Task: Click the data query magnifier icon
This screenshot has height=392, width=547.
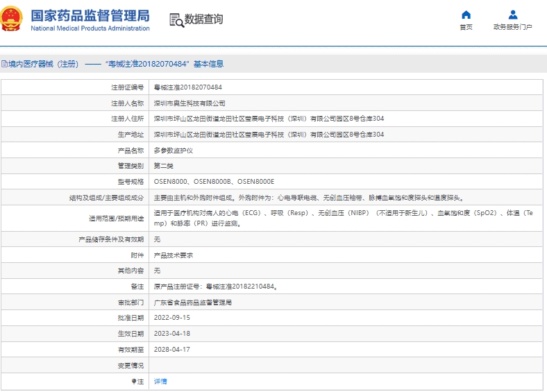Action: point(176,20)
